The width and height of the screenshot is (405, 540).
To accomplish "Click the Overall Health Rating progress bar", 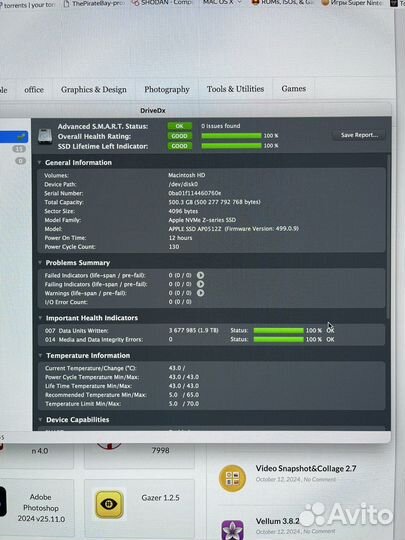I will click(x=231, y=136).
